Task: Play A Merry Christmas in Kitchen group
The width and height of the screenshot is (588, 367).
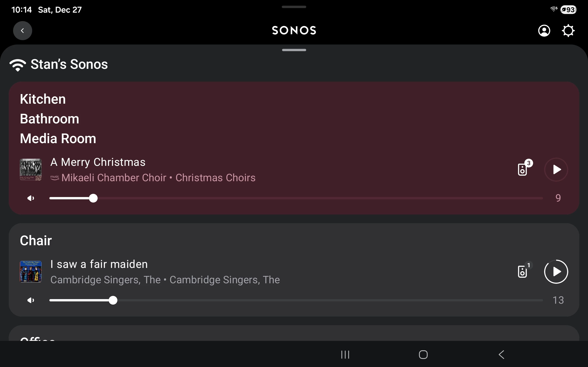Action: [556, 170]
